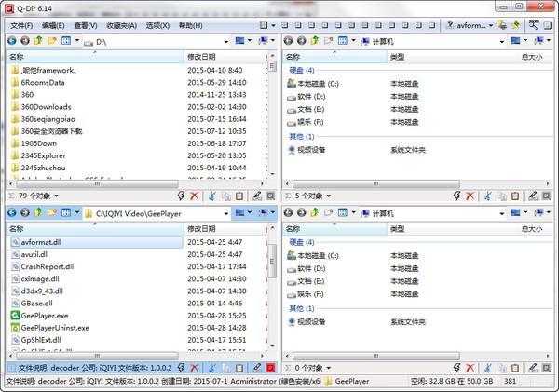Viewport: 559px width, 392px height.
Task: Collapse 其他 (1) group in top-right pane
Action: pyautogui.click(x=301, y=137)
